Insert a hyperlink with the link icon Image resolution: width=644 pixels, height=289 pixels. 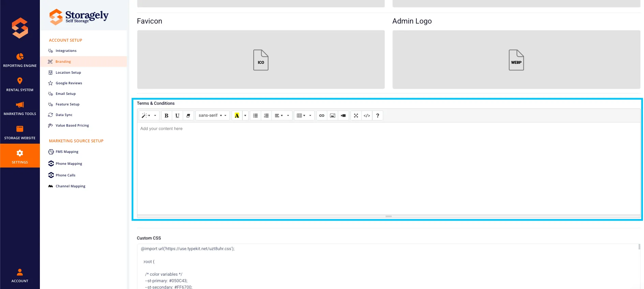(x=322, y=116)
